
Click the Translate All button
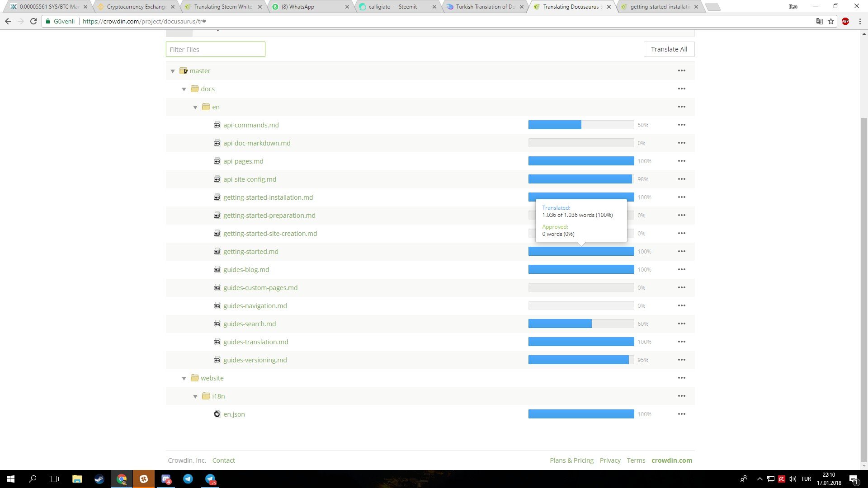tap(669, 49)
